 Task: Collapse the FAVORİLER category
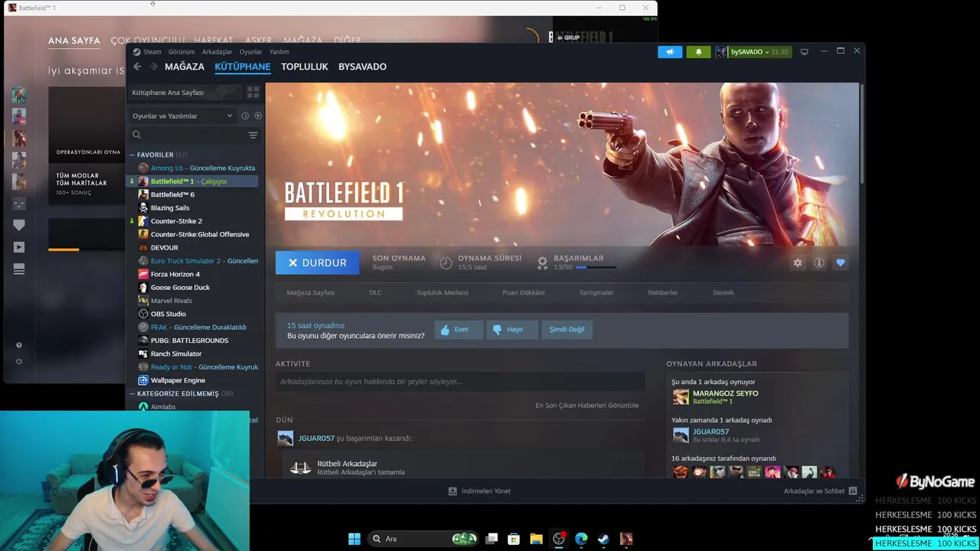[132, 155]
